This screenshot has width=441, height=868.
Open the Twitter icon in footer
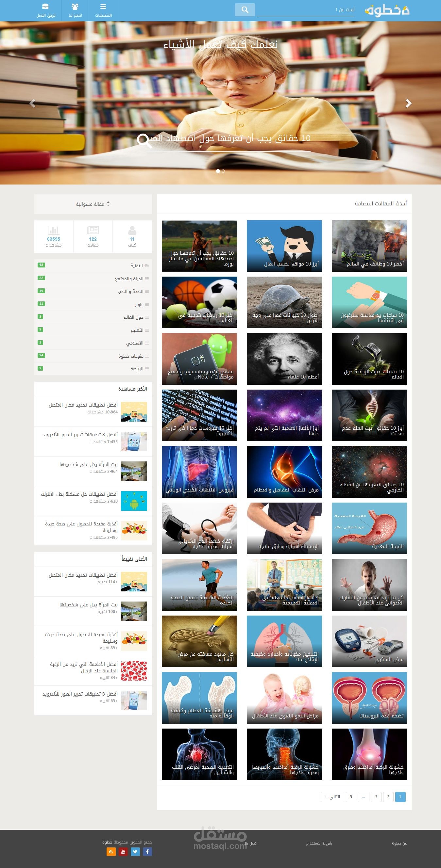(x=135, y=851)
